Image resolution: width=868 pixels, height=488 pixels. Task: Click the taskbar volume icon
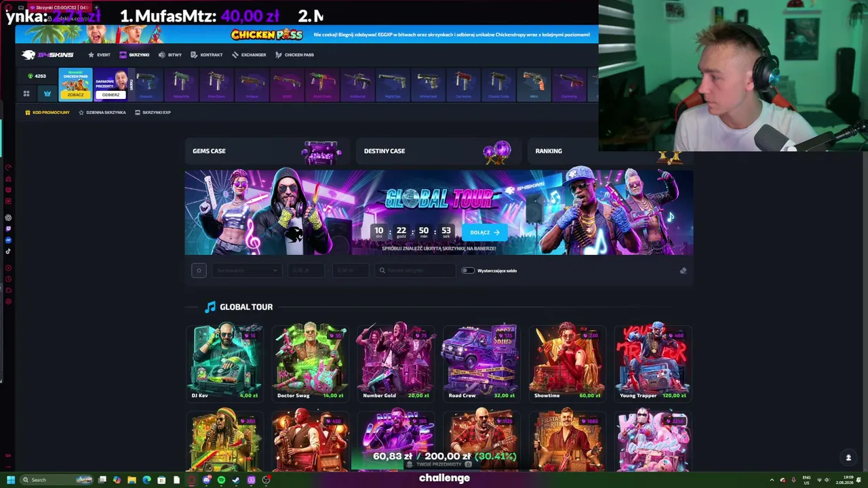(x=827, y=480)
